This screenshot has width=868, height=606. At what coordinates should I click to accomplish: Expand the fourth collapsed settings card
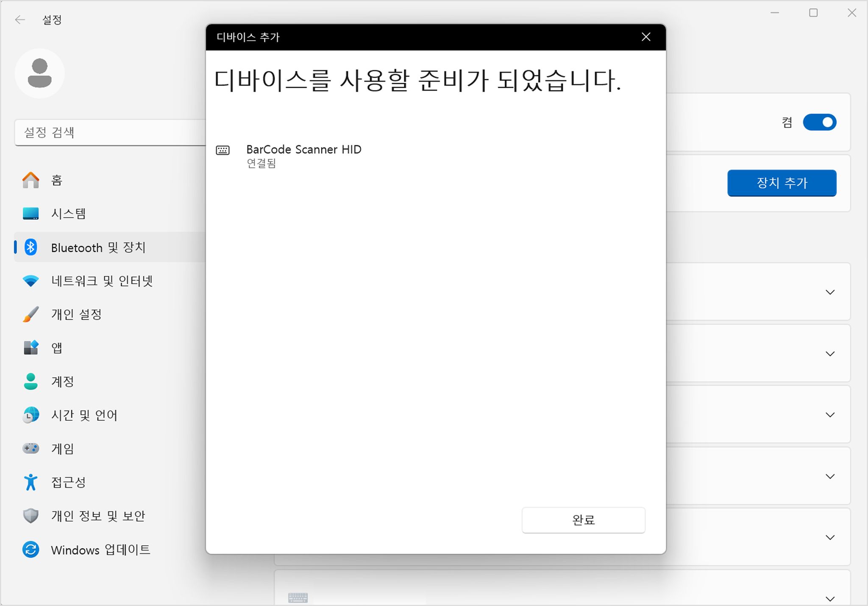click(x=830, y=476)
